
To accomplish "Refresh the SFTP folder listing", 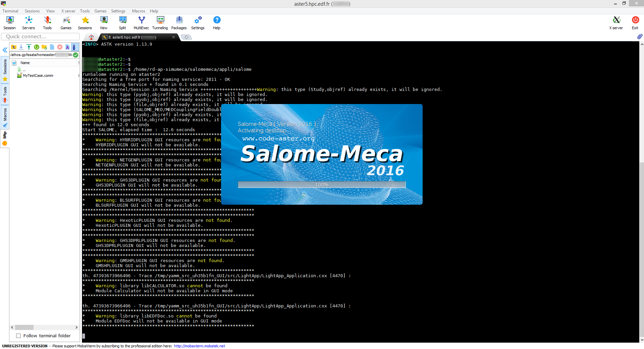I will pyautogui.click(x=37, y=47).
